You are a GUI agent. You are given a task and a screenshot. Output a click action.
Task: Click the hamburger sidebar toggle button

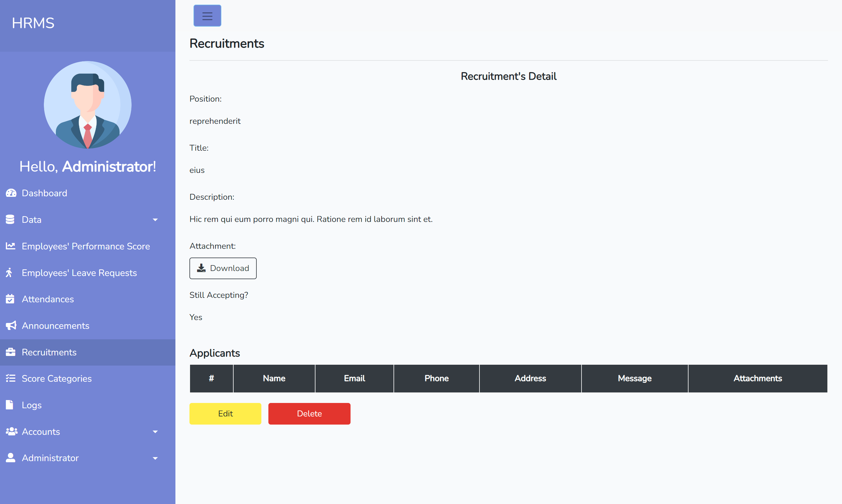tap(207, 16)
